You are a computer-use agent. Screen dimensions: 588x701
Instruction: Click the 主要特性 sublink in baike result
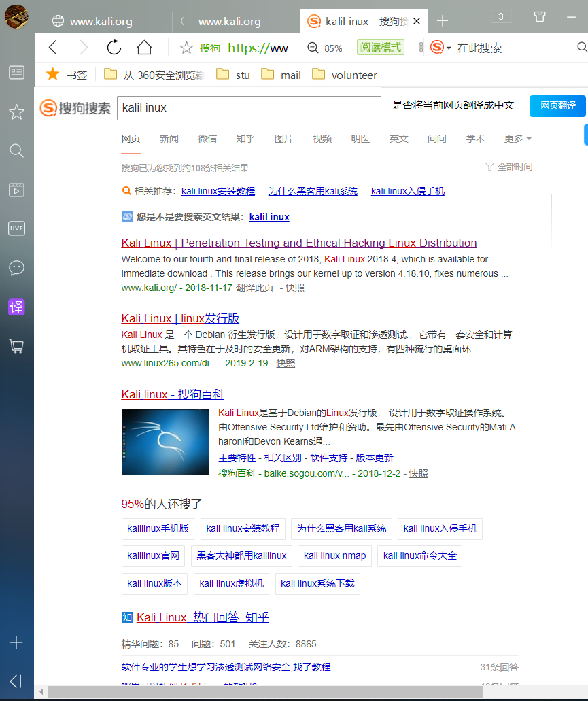[x=237, y=458]
